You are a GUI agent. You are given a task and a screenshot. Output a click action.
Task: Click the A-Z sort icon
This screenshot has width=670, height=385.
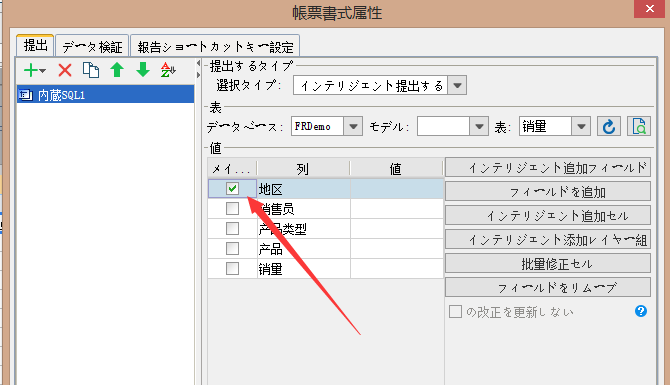168,70
